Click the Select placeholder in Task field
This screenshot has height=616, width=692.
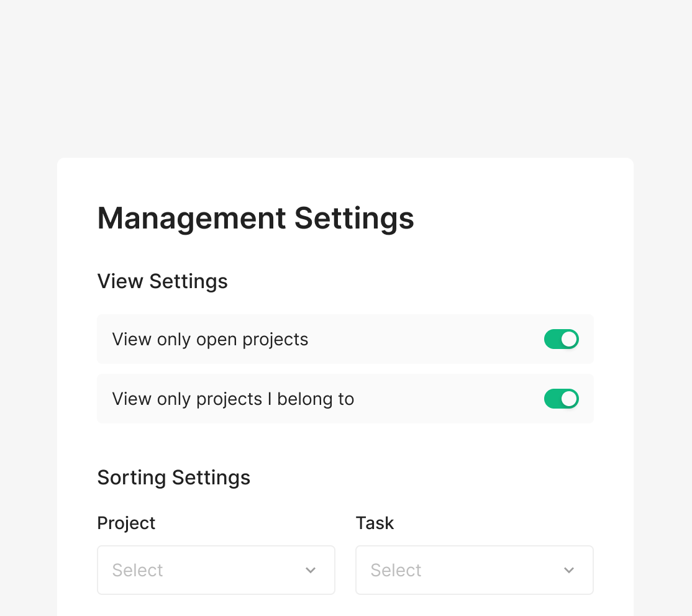tap(396, 570)
